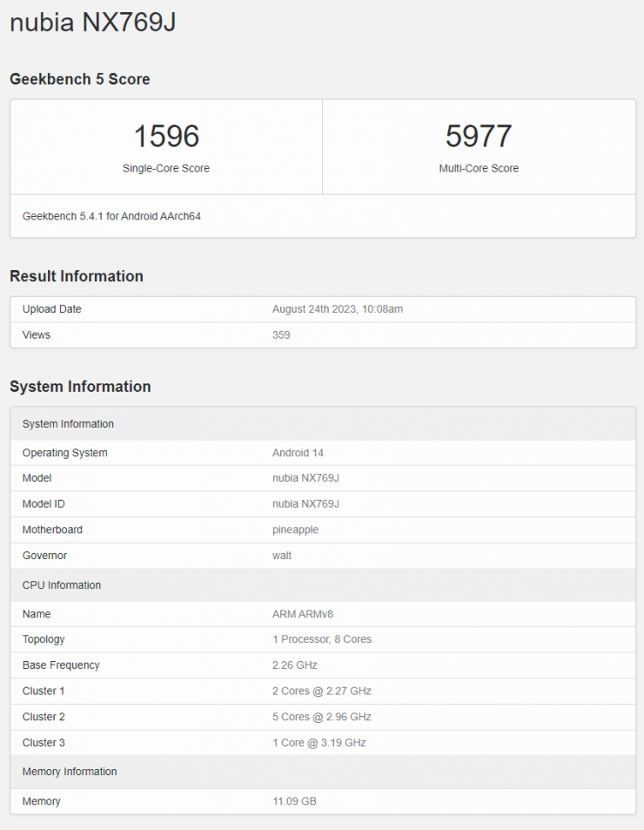Click the Model ID value nubia NX769J
644x830 pixels.
[305, 504]
